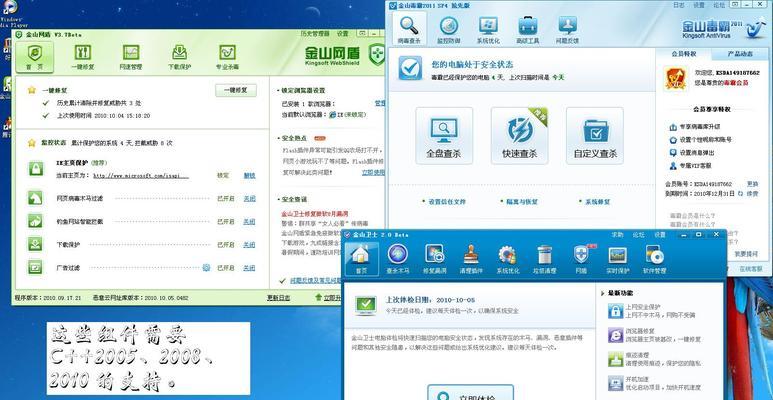This screenshot has height=400, width=773.
Task: Open 首页 home tab in 金山网盾 window
Action: pyautogui.click(x=34, y=57)
